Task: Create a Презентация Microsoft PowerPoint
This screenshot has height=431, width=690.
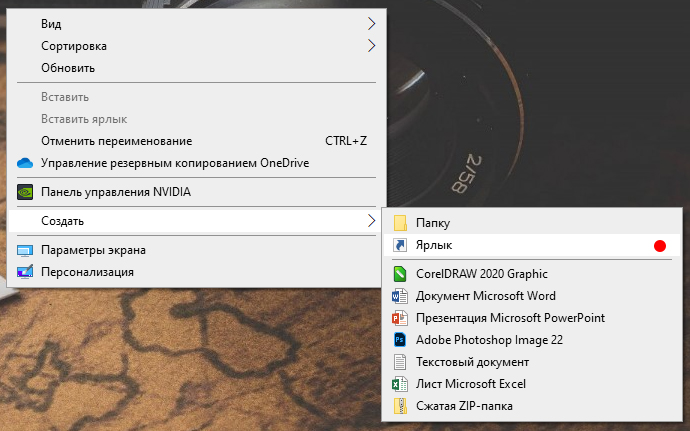Action: (x=532, y=318)
